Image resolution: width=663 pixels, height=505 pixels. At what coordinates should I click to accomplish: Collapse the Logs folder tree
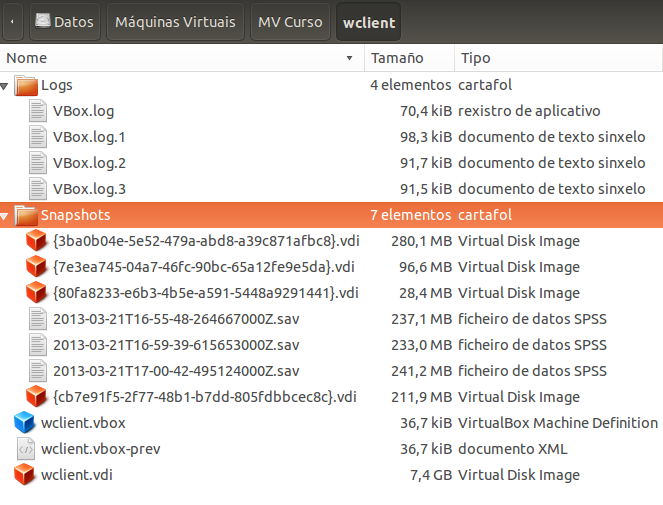pos(4,86)
